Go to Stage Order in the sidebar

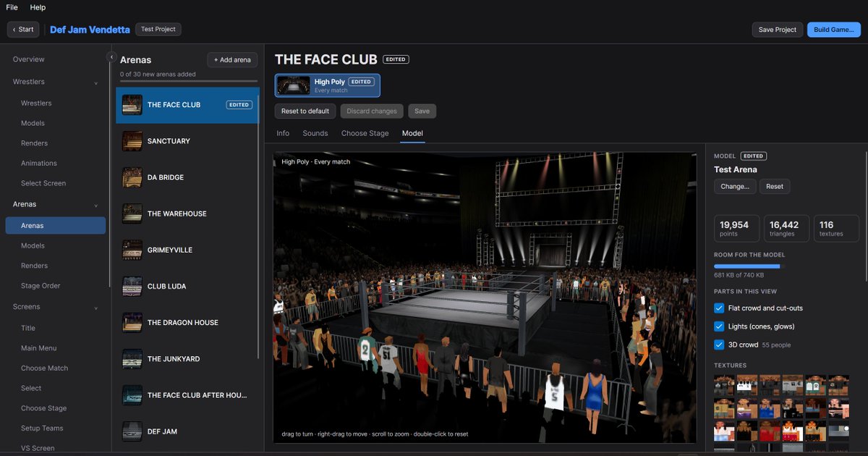[41, 286]
